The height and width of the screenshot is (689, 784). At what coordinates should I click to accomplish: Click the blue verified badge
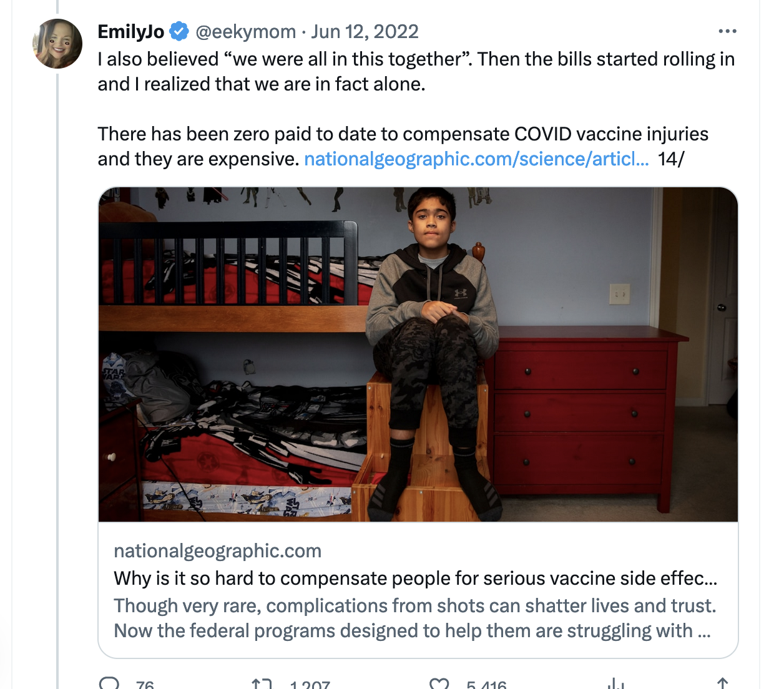point(180,31)
